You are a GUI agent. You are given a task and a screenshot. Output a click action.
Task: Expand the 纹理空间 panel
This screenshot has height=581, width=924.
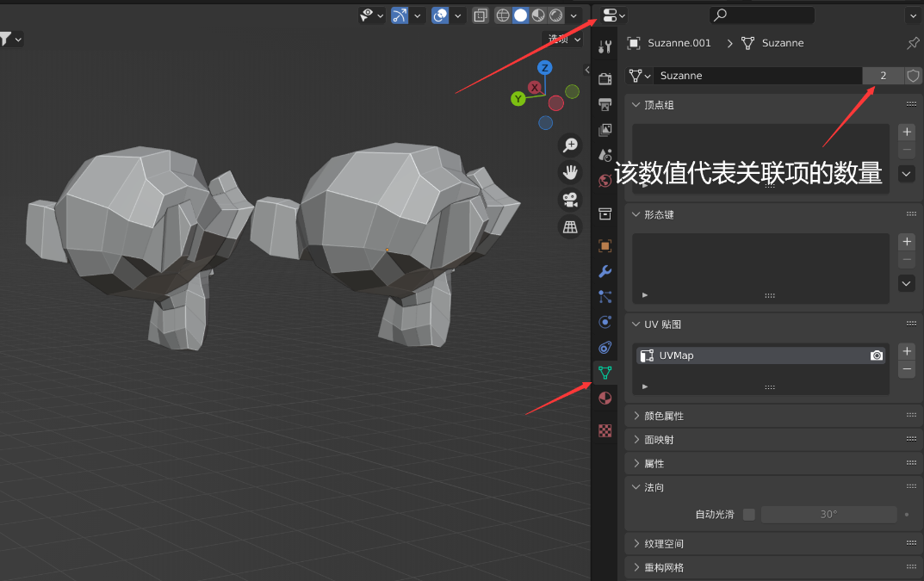coord(636,544)
